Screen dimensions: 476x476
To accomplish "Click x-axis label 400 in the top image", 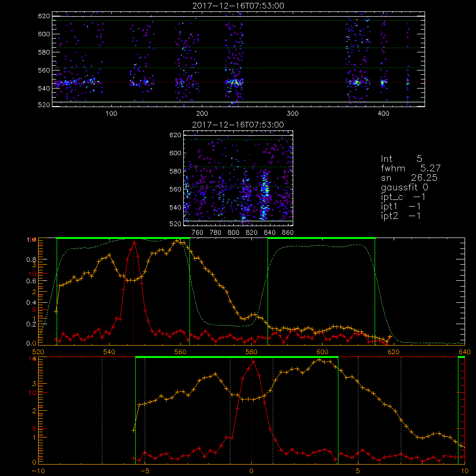I will (383, 114).
